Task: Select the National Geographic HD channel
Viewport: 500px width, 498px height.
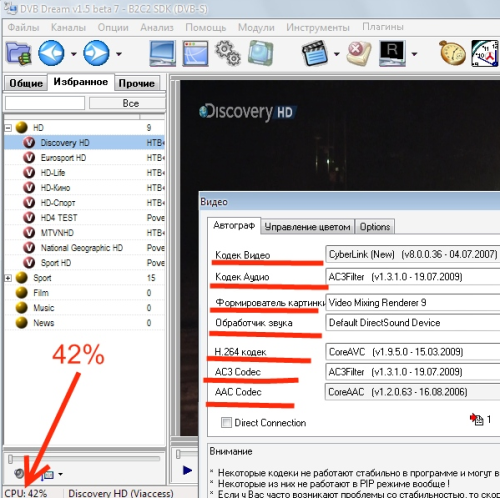Action: (85, 248)
